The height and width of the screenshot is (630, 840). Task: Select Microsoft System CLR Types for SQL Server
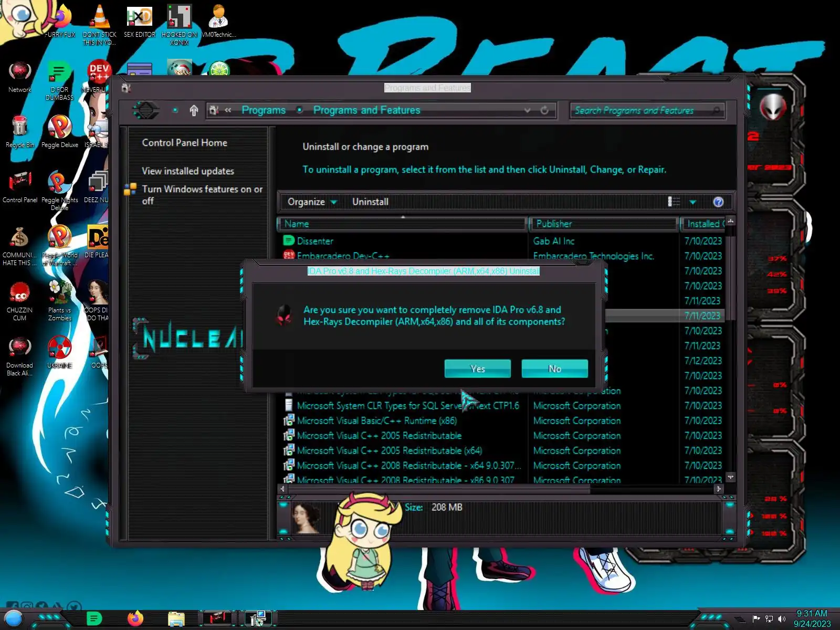pyautogui.click(x=402, y=406)
